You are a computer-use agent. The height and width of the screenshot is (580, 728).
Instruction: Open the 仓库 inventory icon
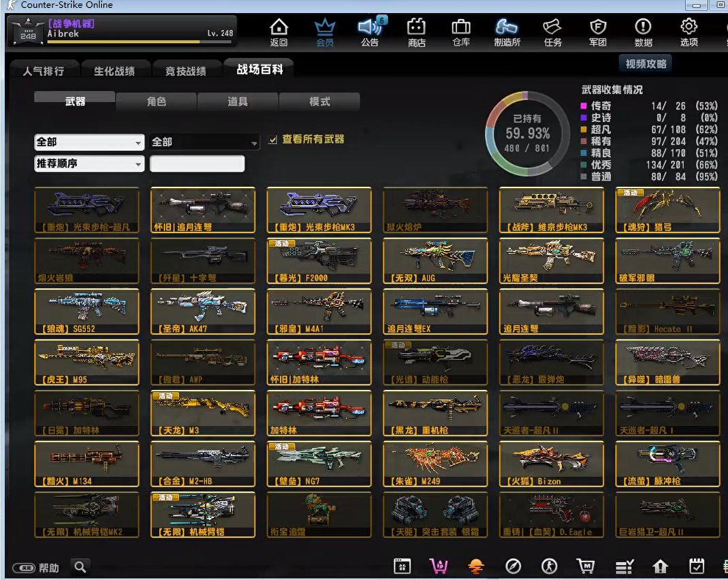tap(461, 32)
